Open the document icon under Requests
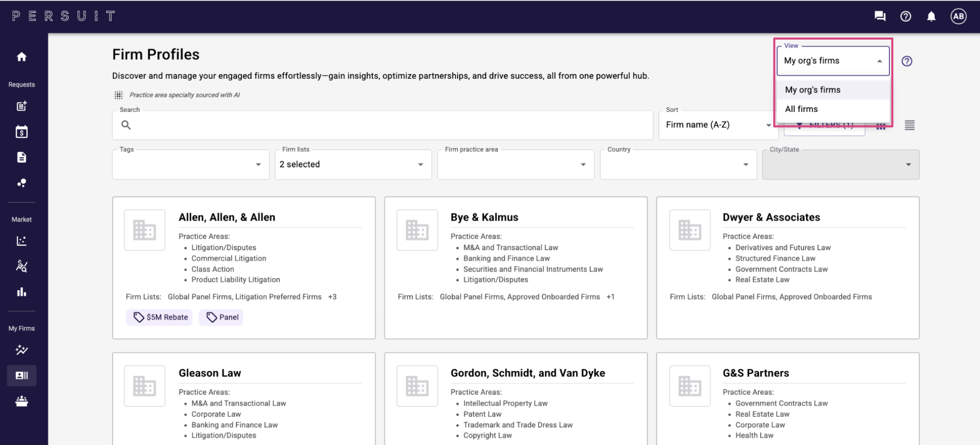Screen dimensions: 980x445 click(21, 157)
